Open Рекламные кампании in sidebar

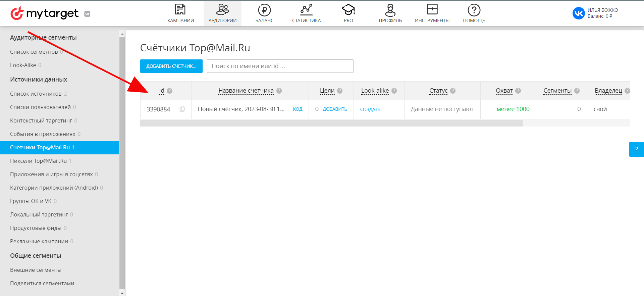click(x=39, y=241)
